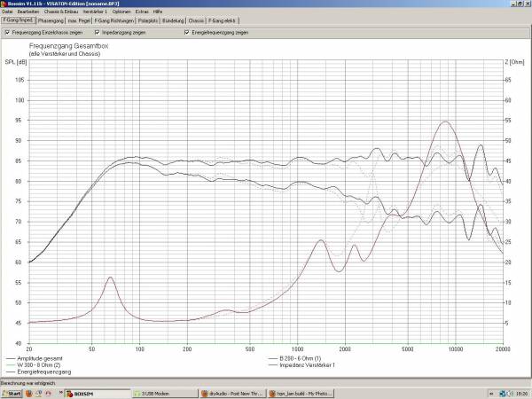The height and width of the screenshot is (399, 532).
Task: Click the W 300 - 8 Ohm (2) legend entry
Action: (34, 365)
